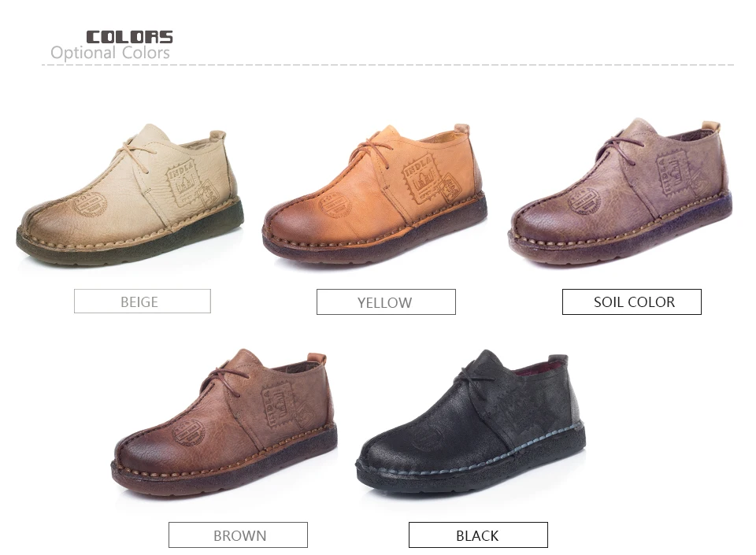The height and width of the screenshot is (555, 756).
Task: View the soil color shoe image
Action: [x=621, y=191]
